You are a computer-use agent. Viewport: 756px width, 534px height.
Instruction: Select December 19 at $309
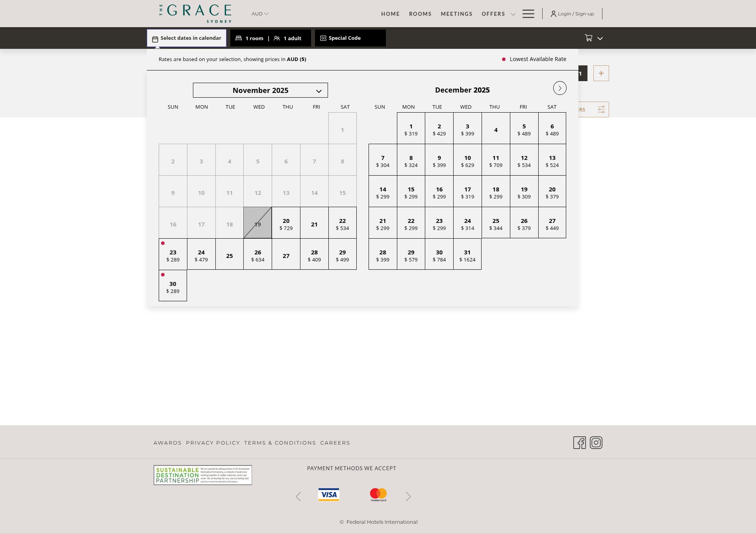click(524, 191)
